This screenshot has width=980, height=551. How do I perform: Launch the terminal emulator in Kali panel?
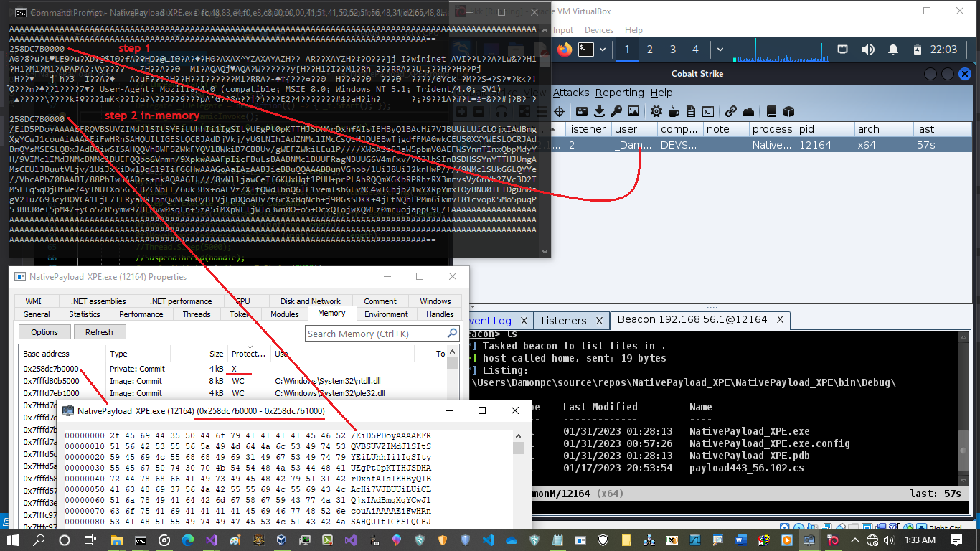pos(586,50)
